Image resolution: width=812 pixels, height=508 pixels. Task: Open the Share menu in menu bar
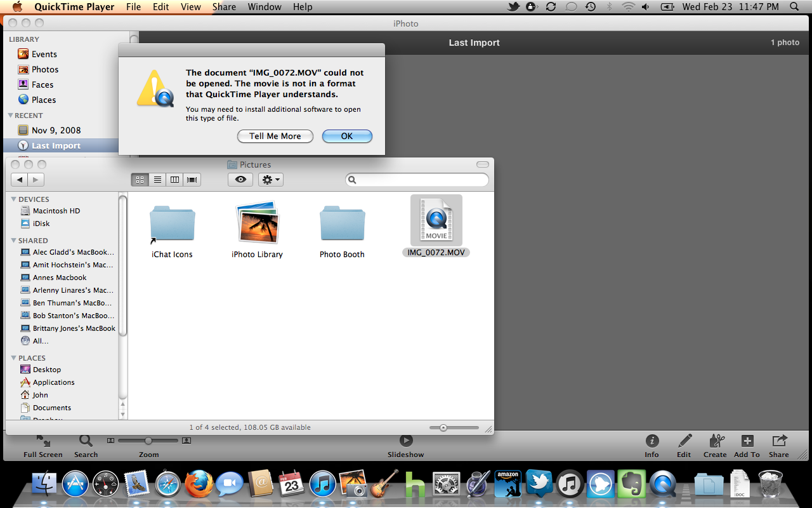click(224, 7)
